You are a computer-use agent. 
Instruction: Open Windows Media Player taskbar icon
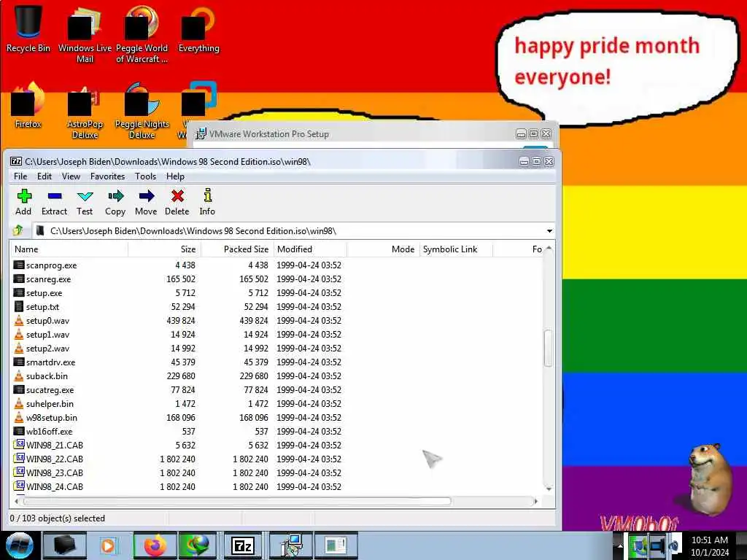[108, 545]
